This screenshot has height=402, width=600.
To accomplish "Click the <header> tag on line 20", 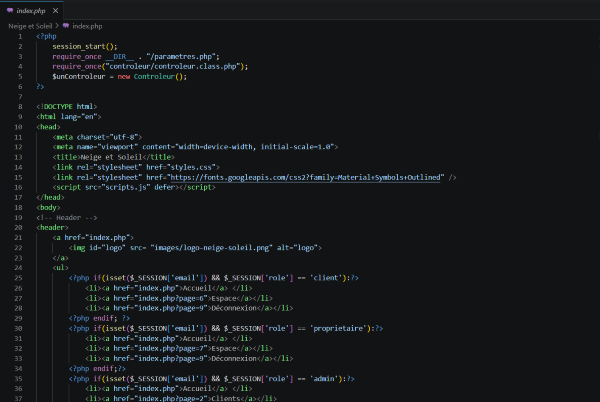I will click(52, 228).
